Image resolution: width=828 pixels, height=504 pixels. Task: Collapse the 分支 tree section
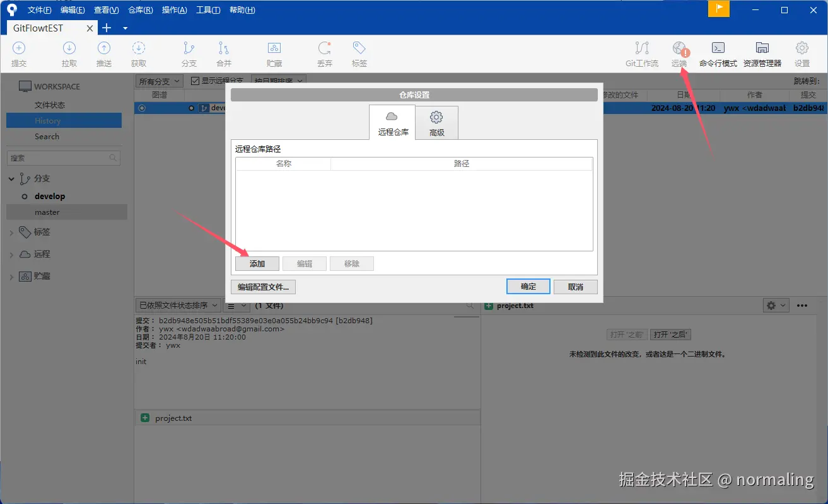tap(11, 179)
